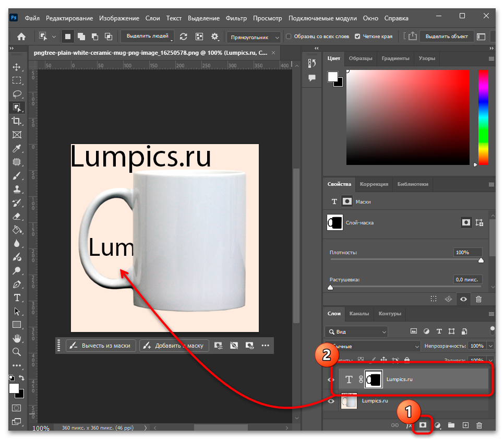Image resolution: width=504 pixels, height=439 pixels.
Task: Hide the Lumpics.ru image layer with mug
Action: [x=331, y=401]
